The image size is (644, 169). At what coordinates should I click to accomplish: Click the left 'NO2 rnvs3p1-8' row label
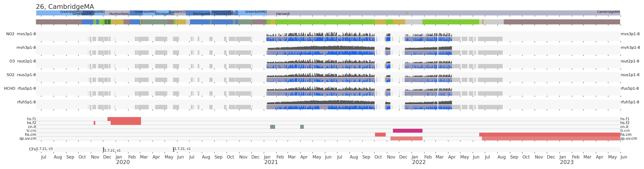coord(21,34)
